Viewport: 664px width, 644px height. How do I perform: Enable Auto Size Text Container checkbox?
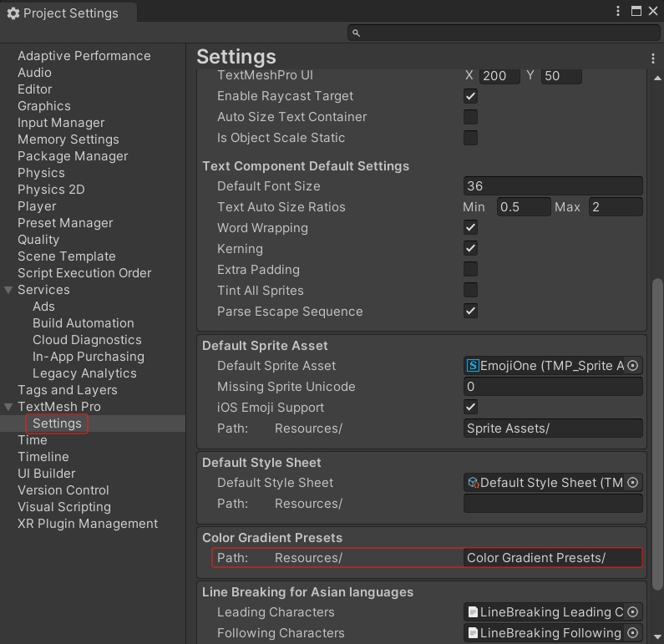pyautogui.click(x=470, y=117)
